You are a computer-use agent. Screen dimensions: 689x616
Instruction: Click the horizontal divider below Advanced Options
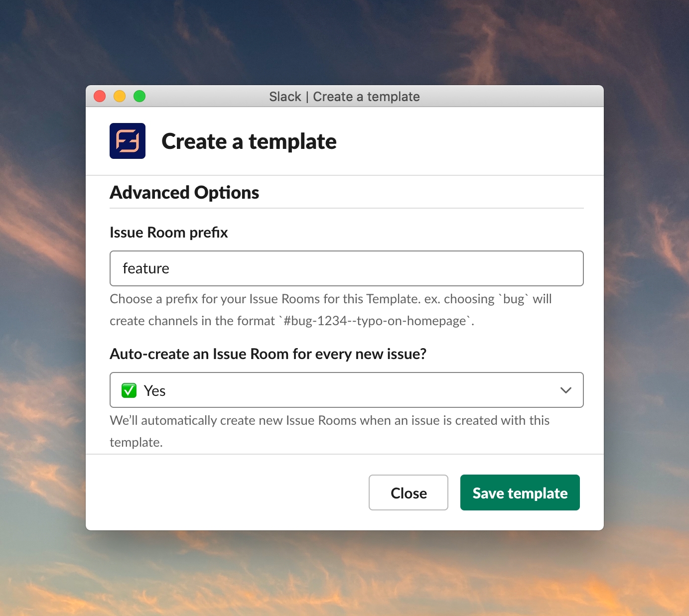[x=346, y=208]
